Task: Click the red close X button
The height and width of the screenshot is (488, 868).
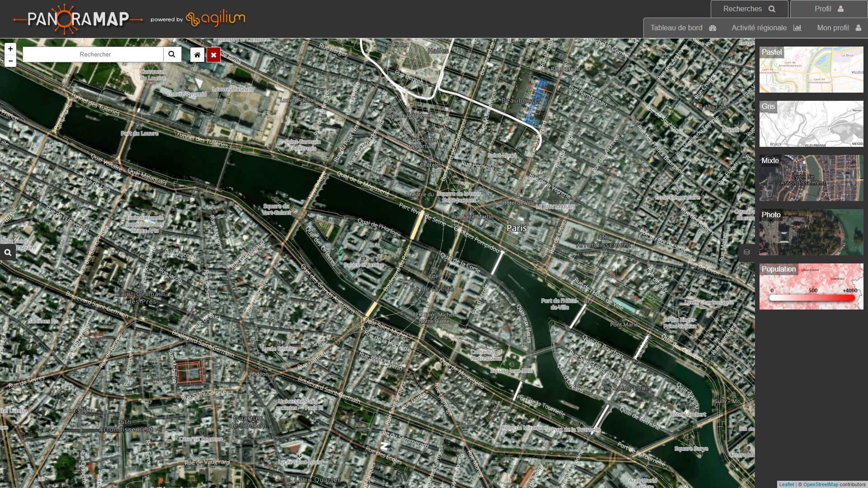Action: tap(214, 55)
